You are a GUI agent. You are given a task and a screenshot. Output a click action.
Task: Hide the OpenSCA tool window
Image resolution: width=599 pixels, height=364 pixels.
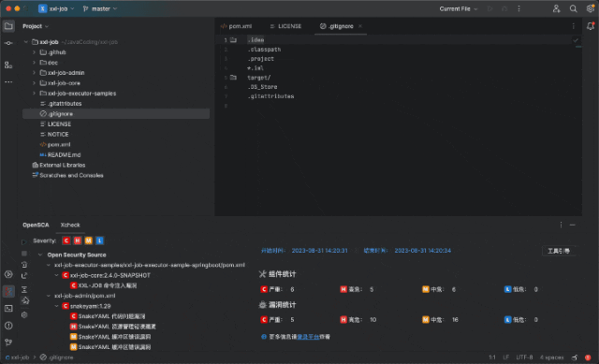pyautogui.click(x=572, y=225)
